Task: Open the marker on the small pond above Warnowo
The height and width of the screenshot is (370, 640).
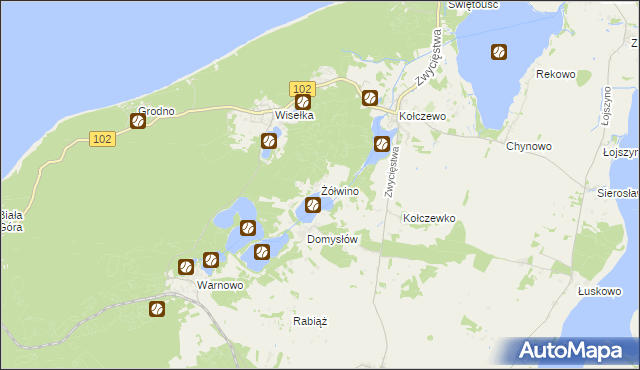Action: tap(211, 260)
